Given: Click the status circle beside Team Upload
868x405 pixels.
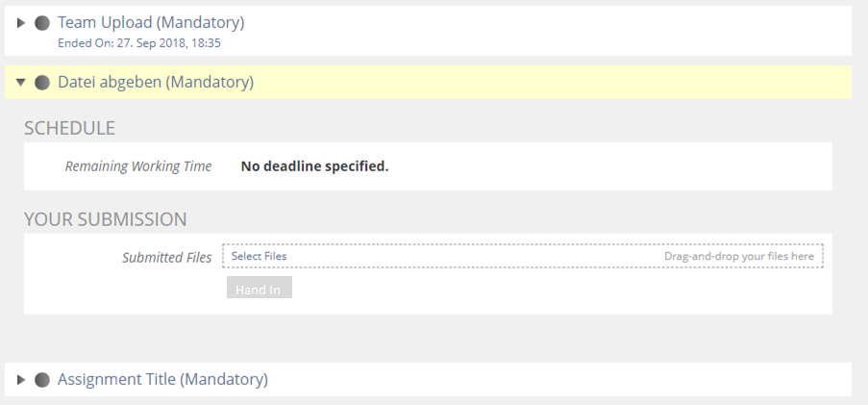Looking at the screenshot, I should tap(41, 23).
